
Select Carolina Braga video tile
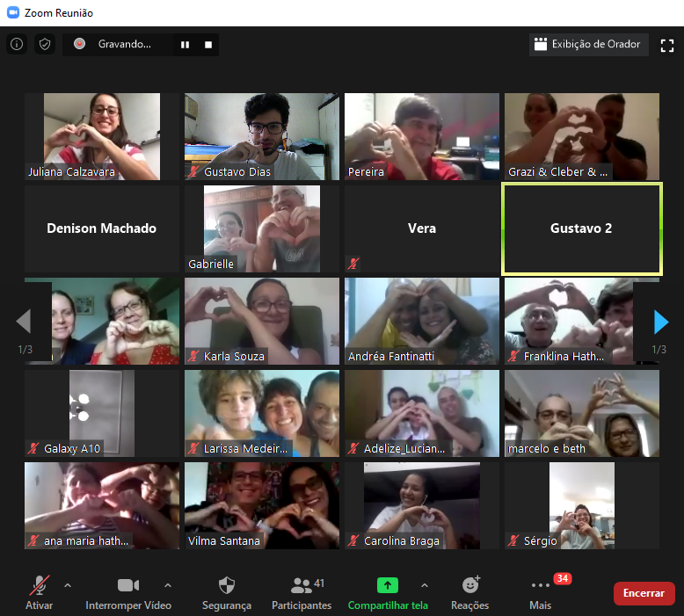pos(422,505)
